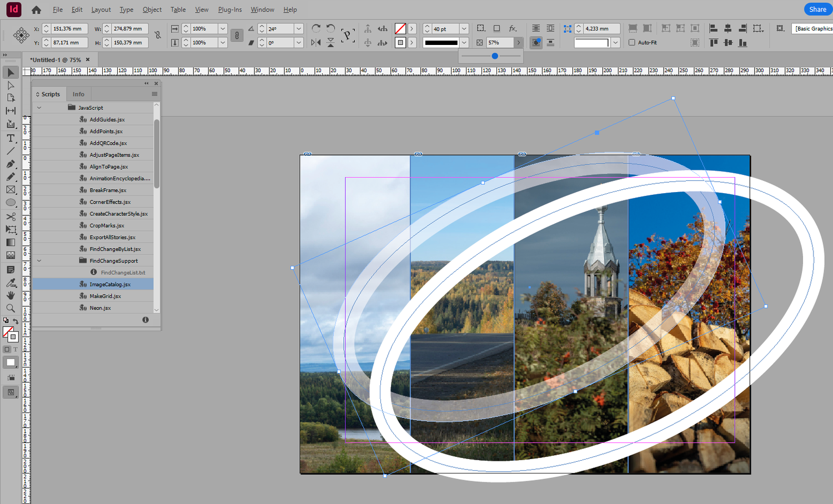Flip the object vertically

[x=330, y=42]
